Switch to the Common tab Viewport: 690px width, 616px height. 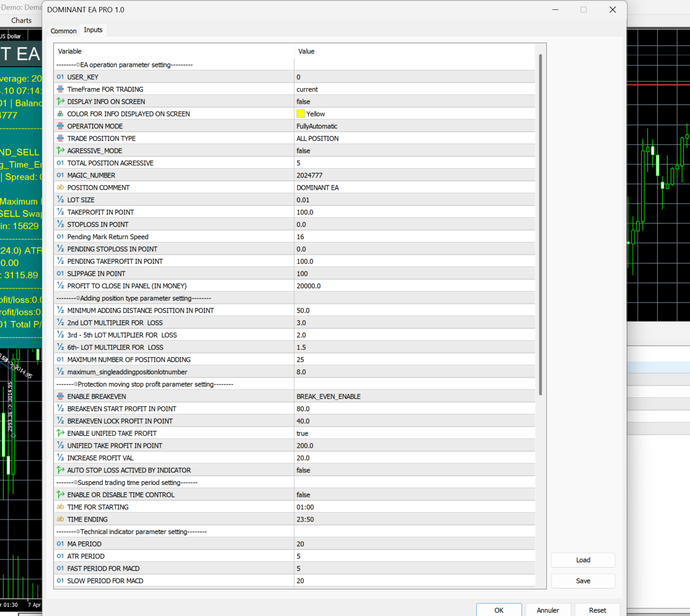click(63, 31)
